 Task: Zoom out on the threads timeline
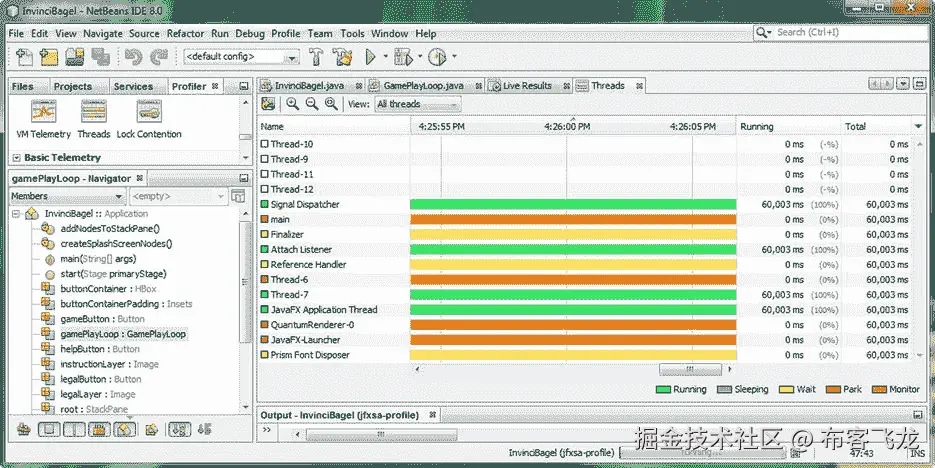(312, 104)
